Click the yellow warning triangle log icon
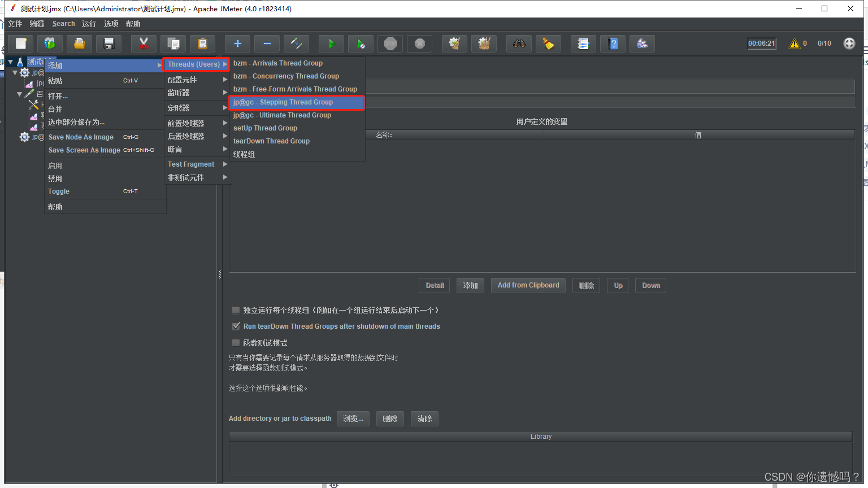 795,43
